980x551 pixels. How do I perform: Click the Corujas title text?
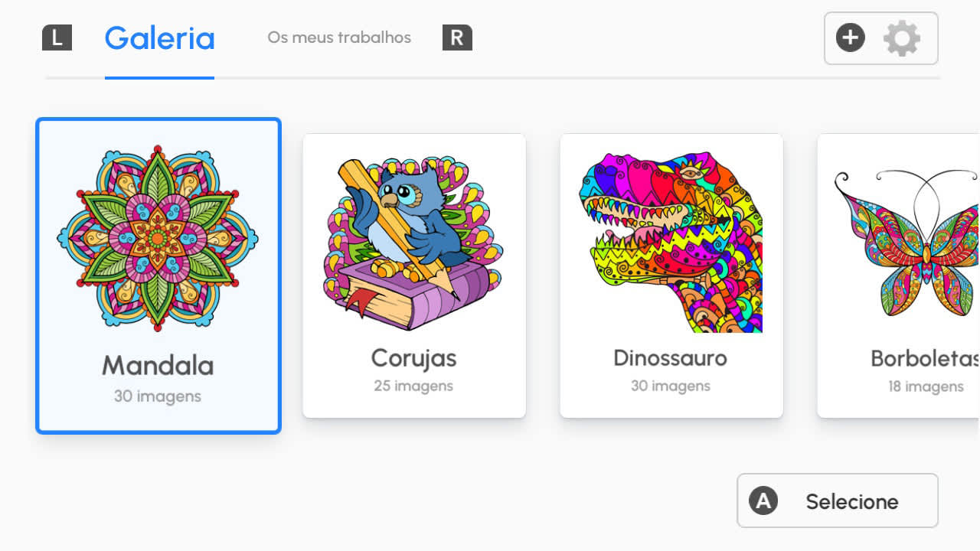coord(413,358)
